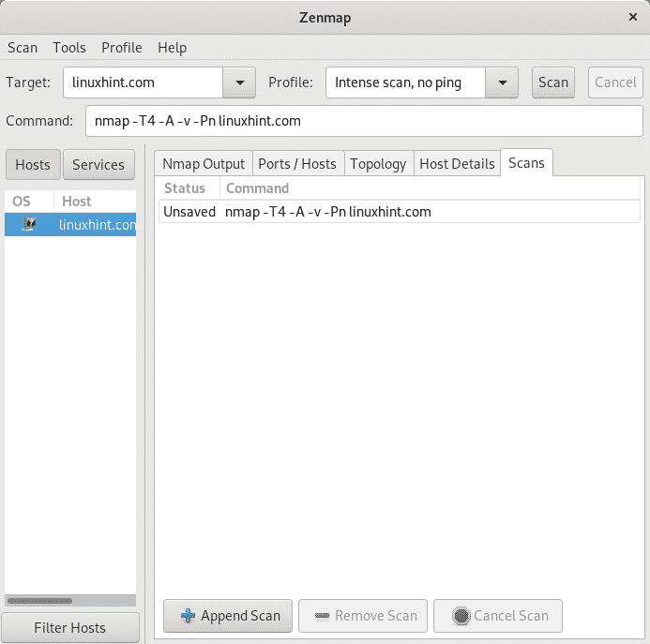Click the Filter Hosts button
This screenshot has height=644, width=650.
point(70,628)
